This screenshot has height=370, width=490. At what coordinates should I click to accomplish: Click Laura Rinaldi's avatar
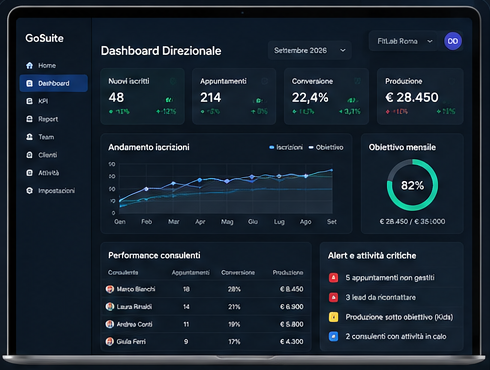110,306
